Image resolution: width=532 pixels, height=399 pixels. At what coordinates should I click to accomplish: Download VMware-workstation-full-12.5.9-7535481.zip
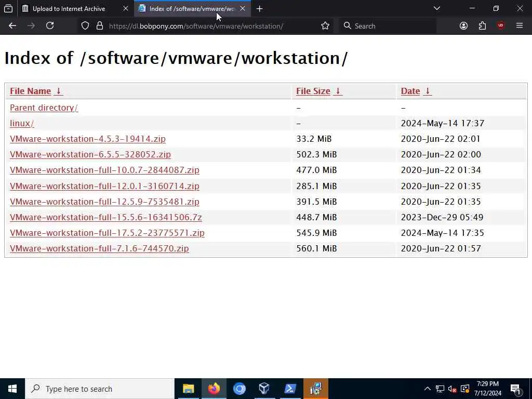click(104, 202)
